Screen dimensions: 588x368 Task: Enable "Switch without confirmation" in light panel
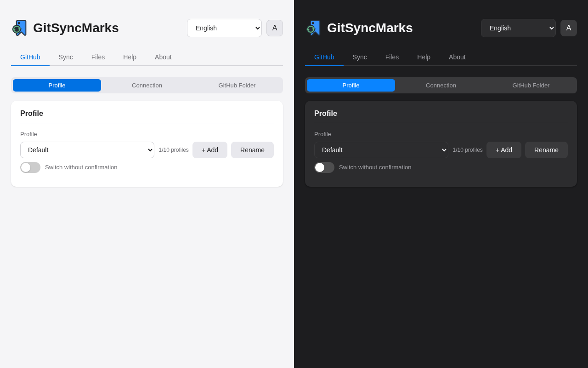point(30,167)
